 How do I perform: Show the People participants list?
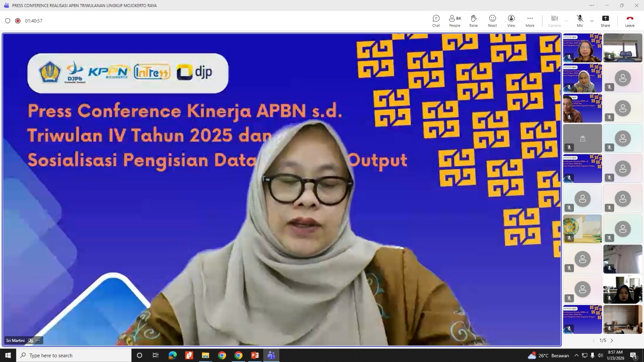[x=455, y=21]
